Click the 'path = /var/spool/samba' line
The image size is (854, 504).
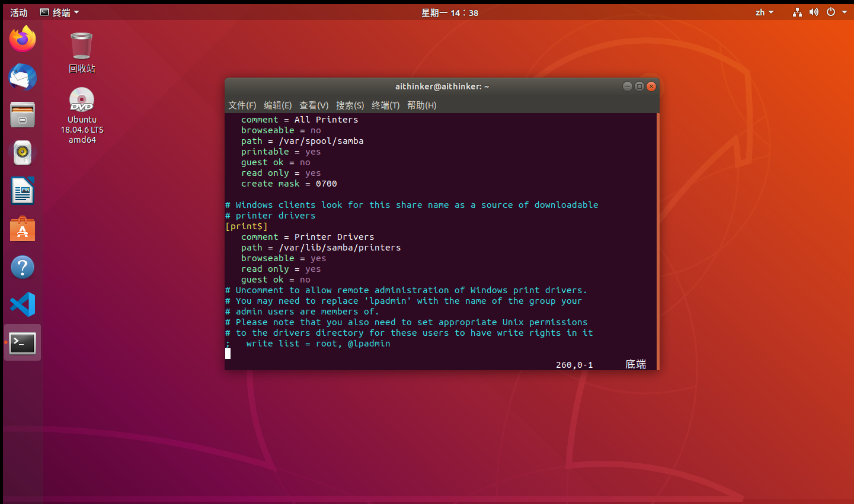point(302,141)
